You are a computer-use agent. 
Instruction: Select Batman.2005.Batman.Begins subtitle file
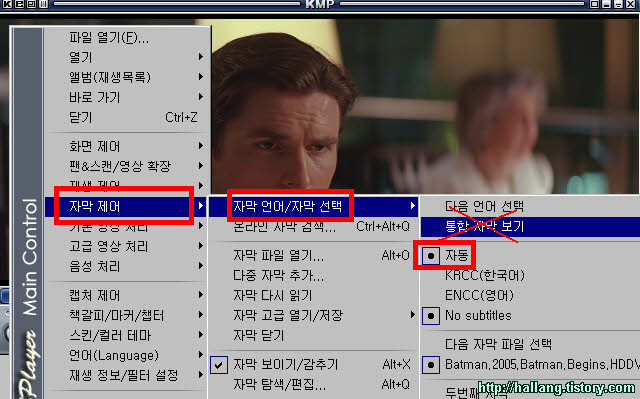tap(530, 364)
